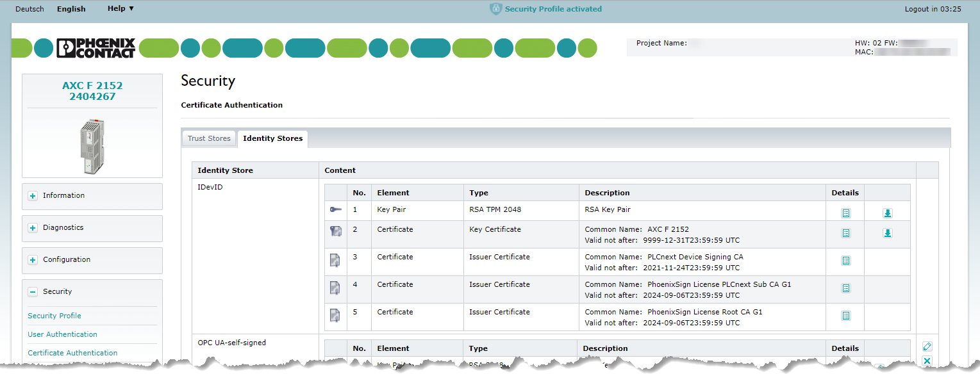The height and width of the screenshot is (374, 980).
Task: Click the AXC F 2152 controller image
Action: click(92, 147)
